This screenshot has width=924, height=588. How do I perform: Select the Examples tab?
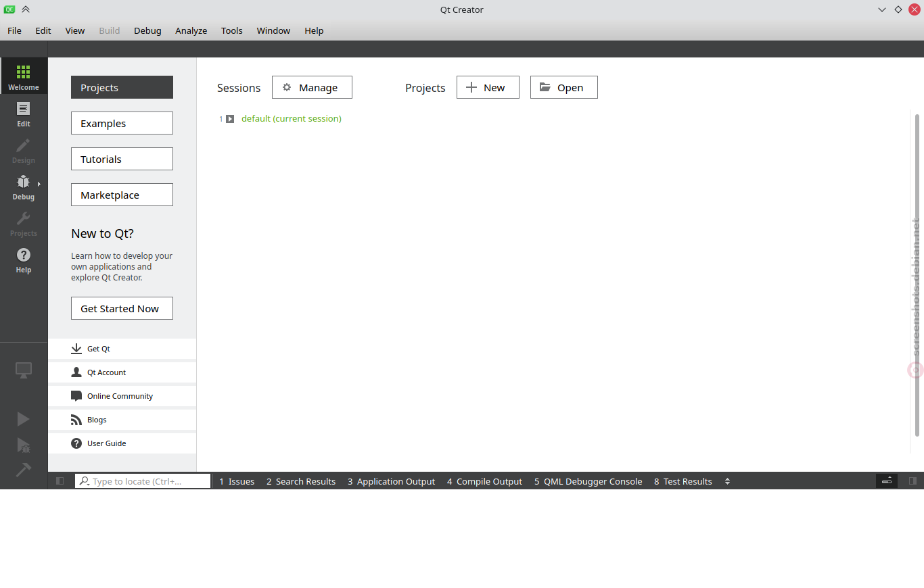[x=122, y=123]
